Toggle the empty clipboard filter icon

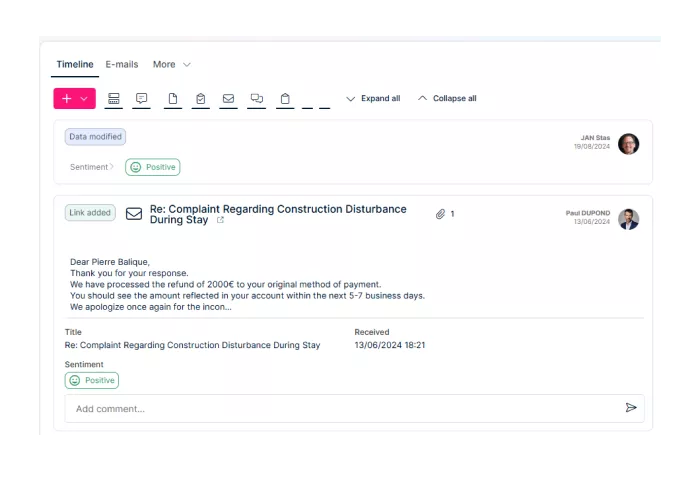point(285,98)
